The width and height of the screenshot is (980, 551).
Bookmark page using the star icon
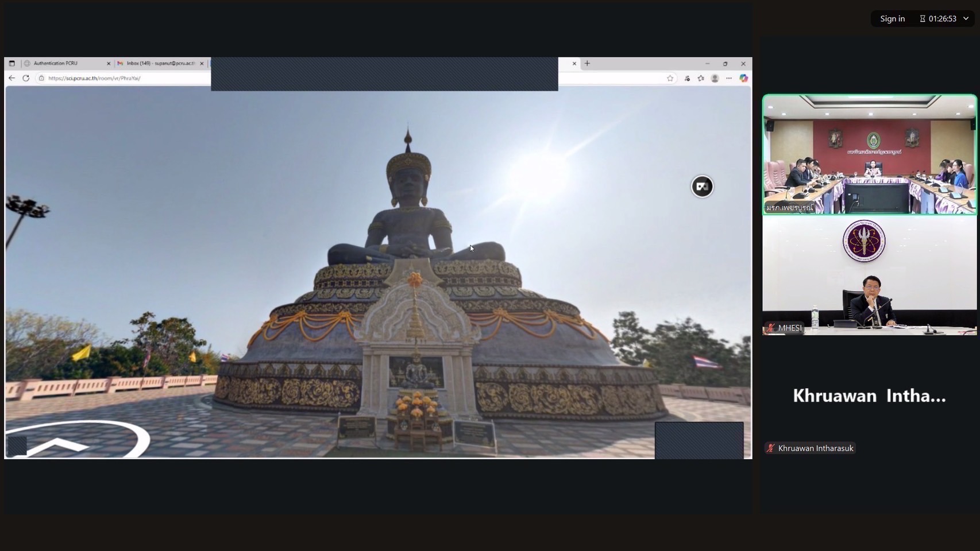click(x=670, y=78)
